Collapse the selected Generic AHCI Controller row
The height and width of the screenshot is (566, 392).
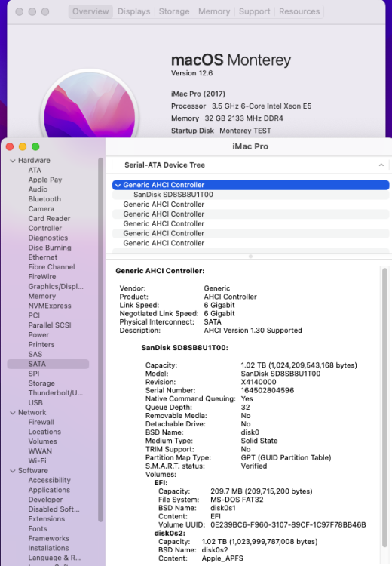118,185
